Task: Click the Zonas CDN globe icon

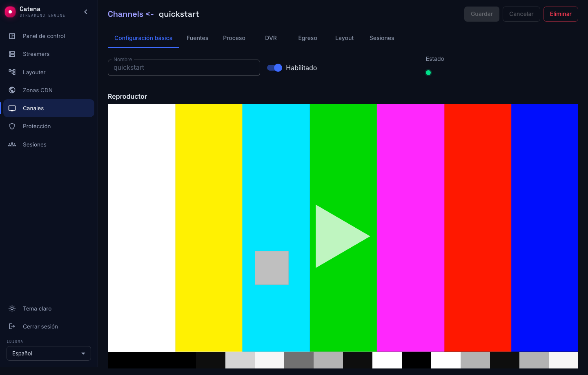Action: pyautogui.click(x=12, y=90)
